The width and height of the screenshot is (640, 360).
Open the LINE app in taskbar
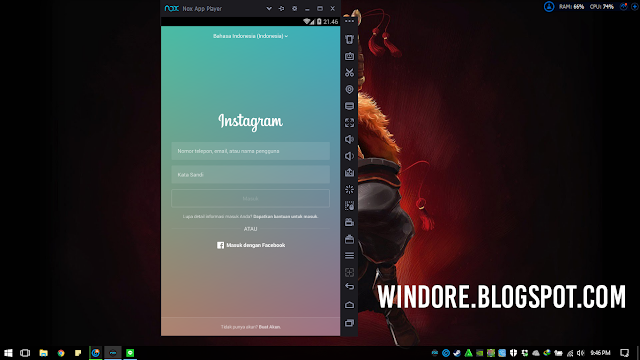click(x=130, y=353)
